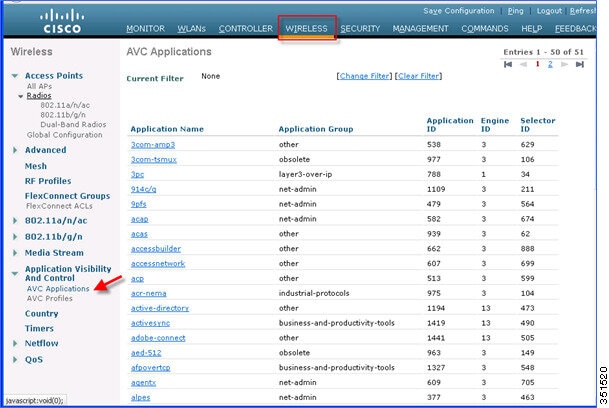Go to first page of entries
609x408 pixels.
508,64
